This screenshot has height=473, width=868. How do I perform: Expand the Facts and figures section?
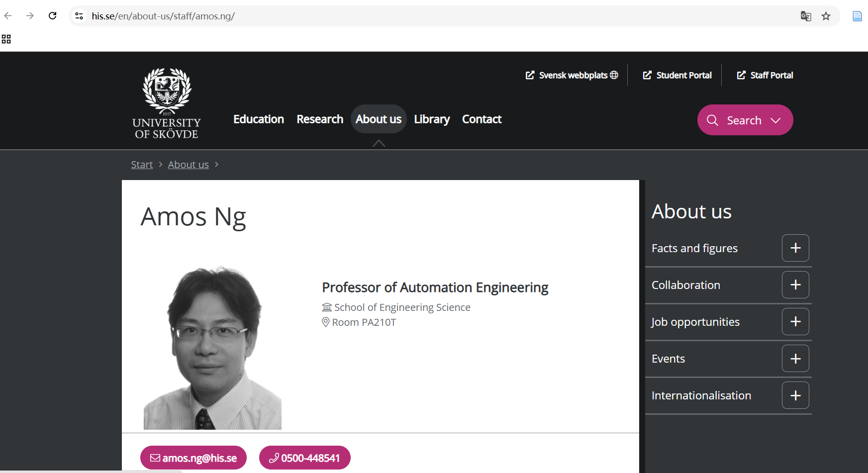(795, 248)
